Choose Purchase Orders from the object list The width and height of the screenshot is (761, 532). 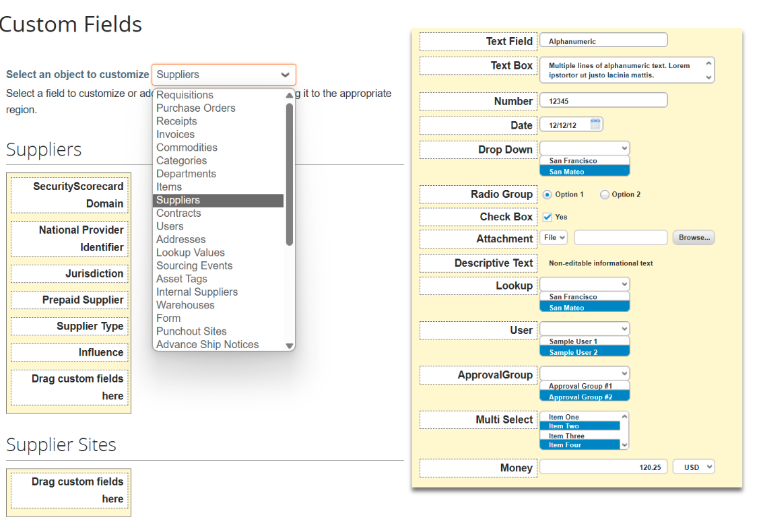195,108
